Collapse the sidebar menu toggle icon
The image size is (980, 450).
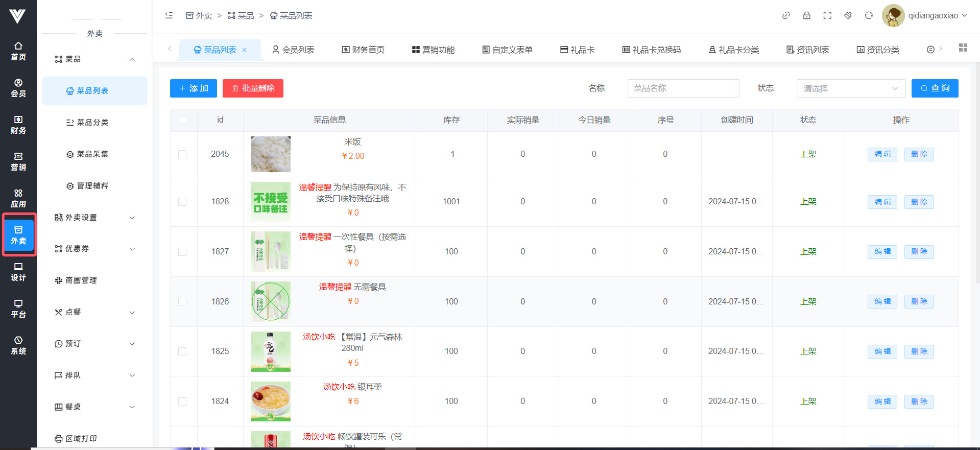pos(169,15)
